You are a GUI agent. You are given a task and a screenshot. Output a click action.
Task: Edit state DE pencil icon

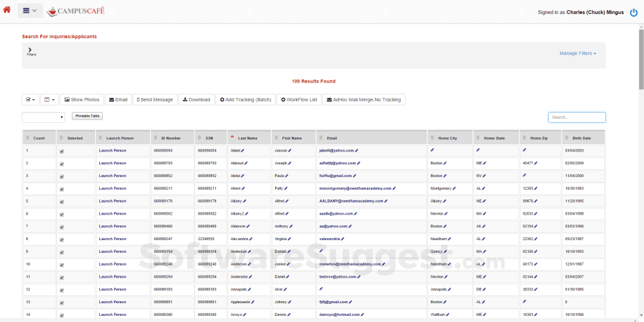click(484, 290)
